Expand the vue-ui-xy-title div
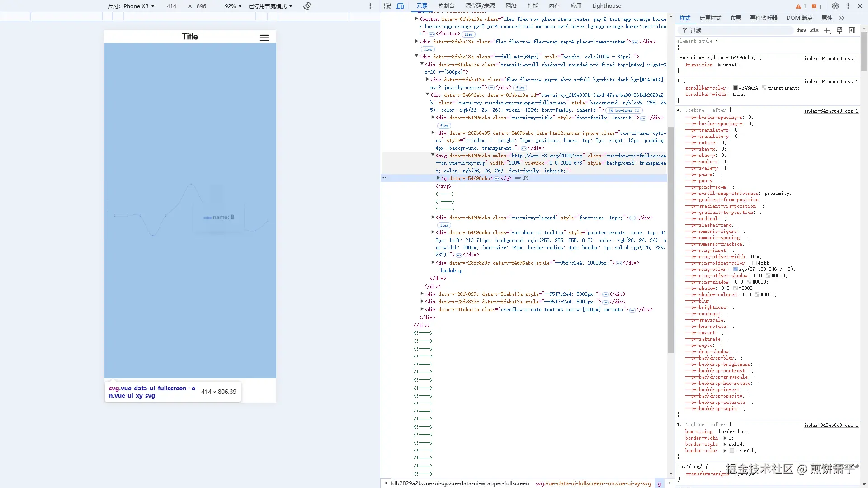 point(433,118)
